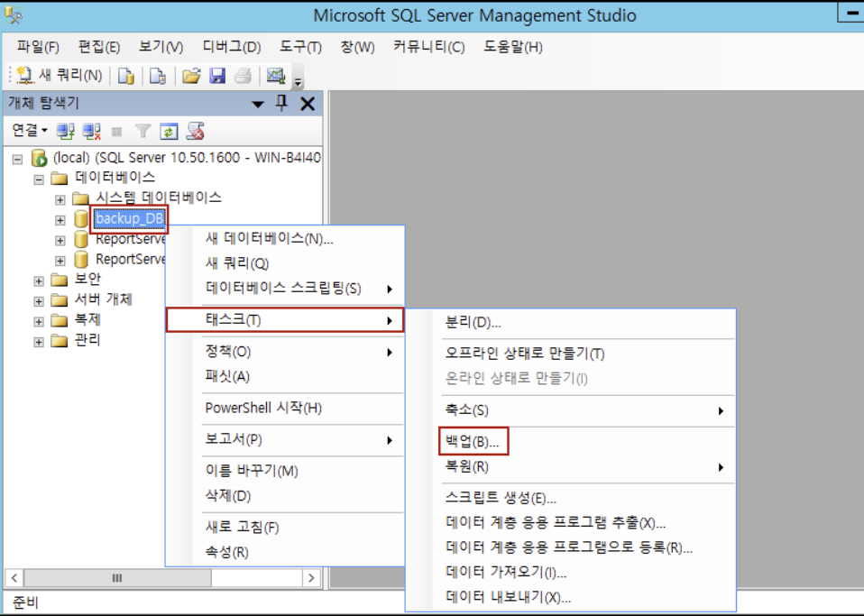Image resolution: width=864 pixels, height=616 pixels.
Task: Click the New Query (새 쿼리) toolbar button
Action: (x=60, y=75)
